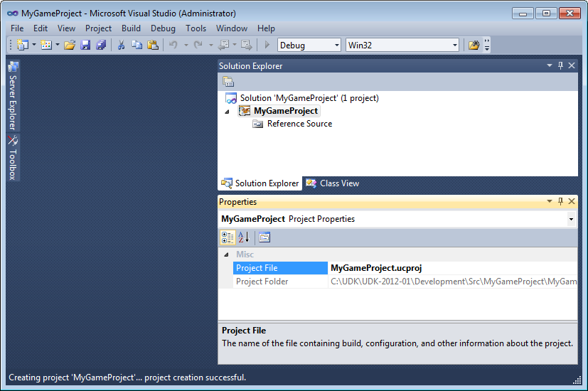Open the Server Explorer side panel

coord(13,96)
